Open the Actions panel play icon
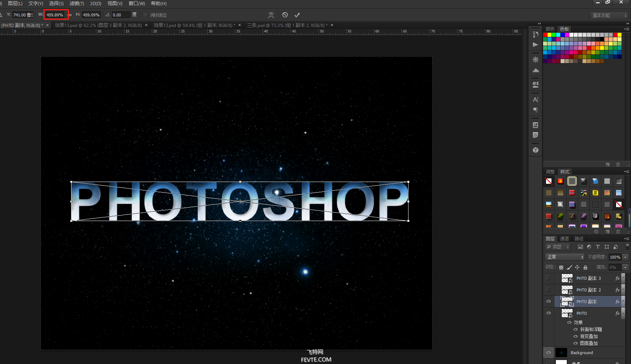This screenshot has width=631, height=364. [x=535, y=44]
